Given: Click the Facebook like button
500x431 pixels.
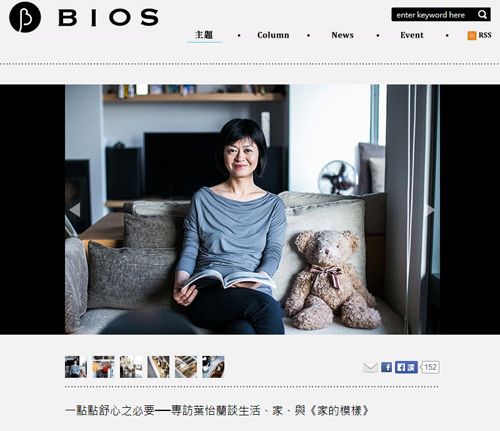Looking at the screenshot, I should point(406,367).
